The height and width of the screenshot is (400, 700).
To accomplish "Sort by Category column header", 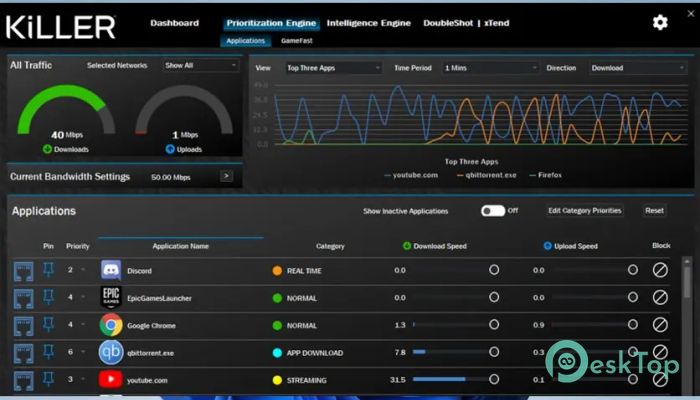I will (x=330, y=246).
